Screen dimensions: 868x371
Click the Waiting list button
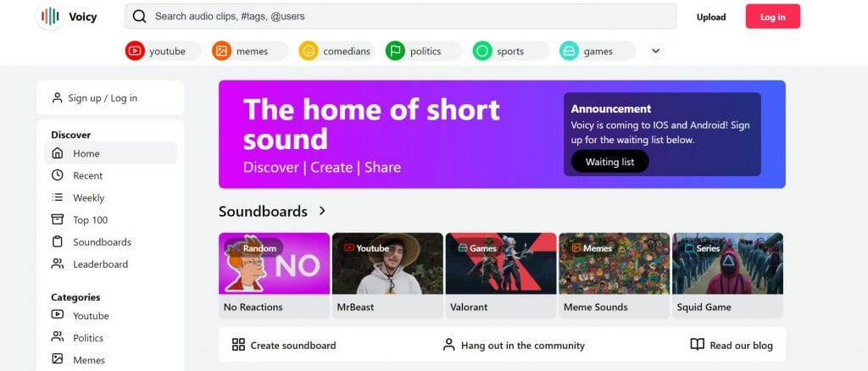(x=609, y=162)
